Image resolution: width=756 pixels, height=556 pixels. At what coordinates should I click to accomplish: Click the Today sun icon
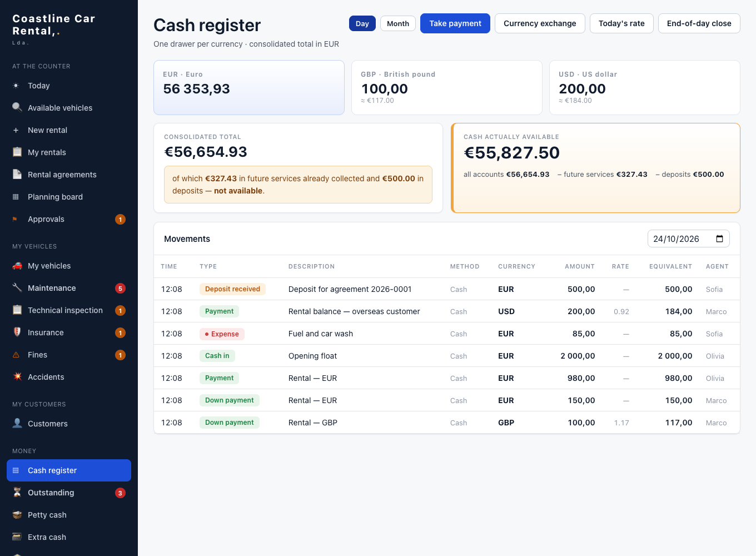(16, 86)
